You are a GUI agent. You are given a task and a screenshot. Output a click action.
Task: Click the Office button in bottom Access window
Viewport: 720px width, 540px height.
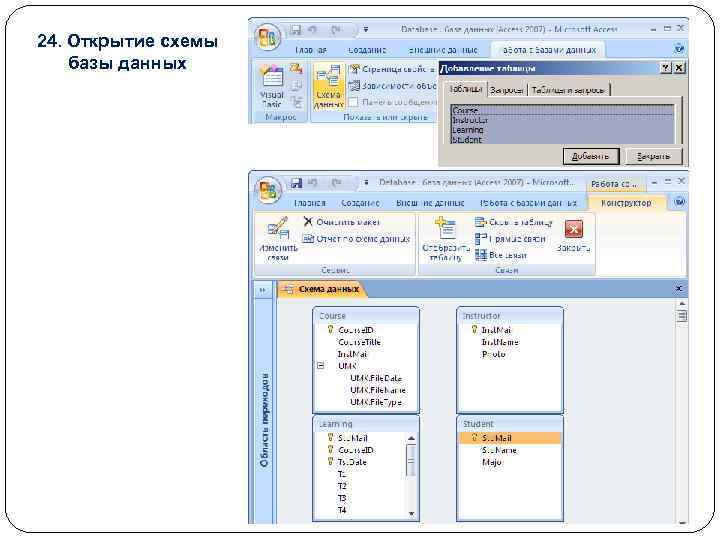(x=268, y=190)
